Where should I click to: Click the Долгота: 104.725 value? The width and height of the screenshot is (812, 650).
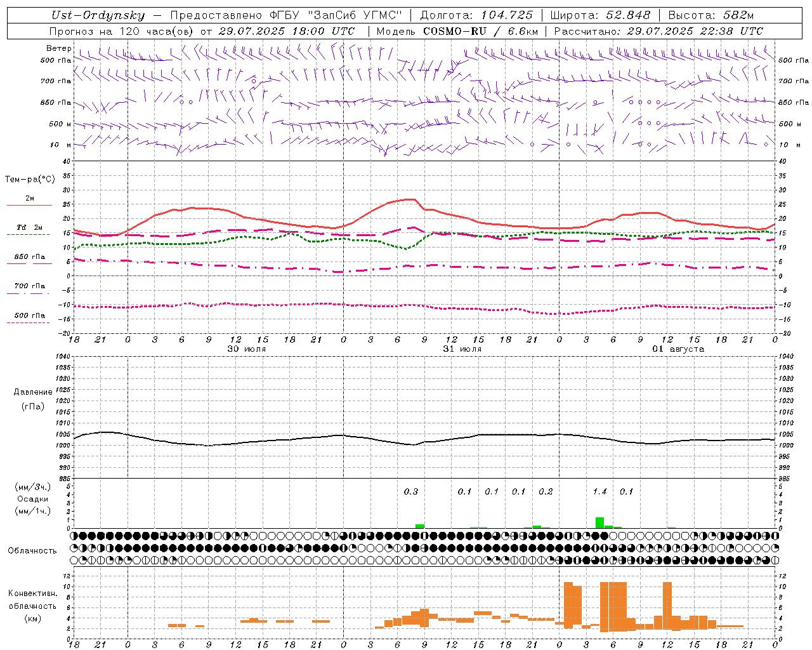coord(476,15)
